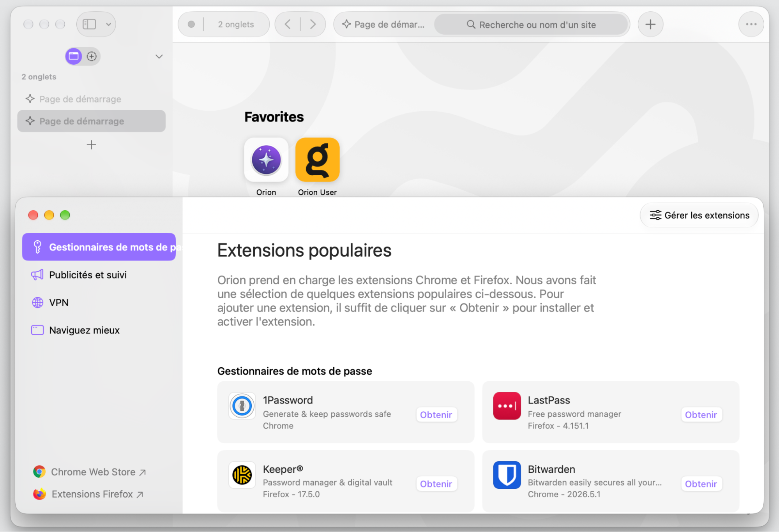Click the sliders icon in Gérer les extensions

pos(655,215)
